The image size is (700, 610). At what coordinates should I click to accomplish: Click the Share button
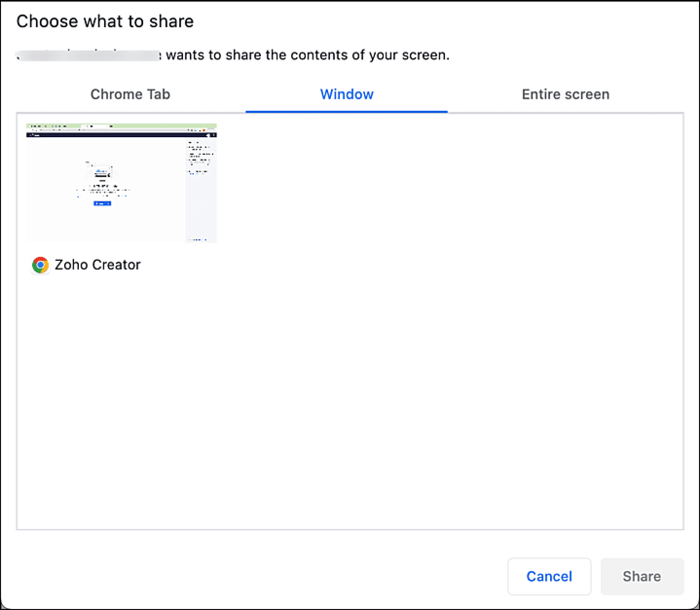click(x=642, y=576)
